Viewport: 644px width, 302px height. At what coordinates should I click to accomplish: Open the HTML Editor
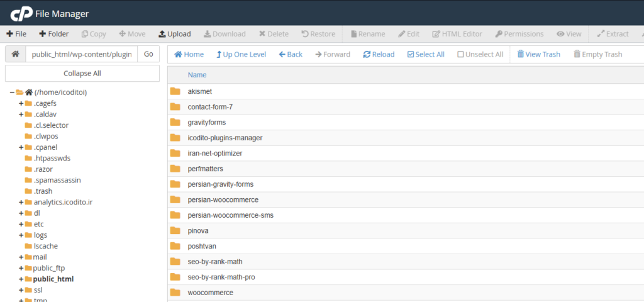coord(457,34)
